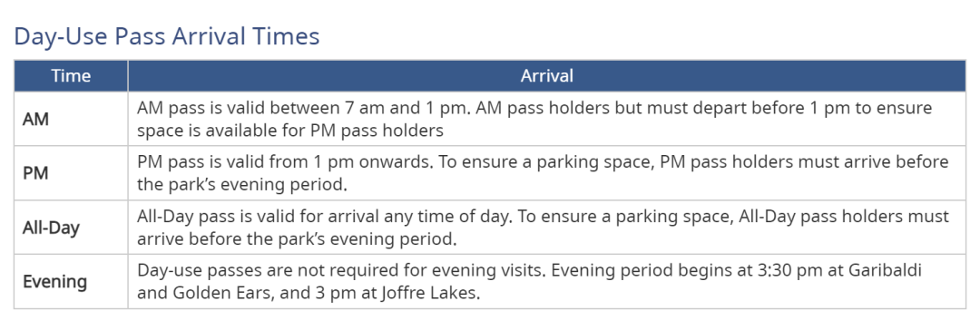Screen dimensions: 980x330
Task: Click the Evening visits description text
Action: click(529, 282)
